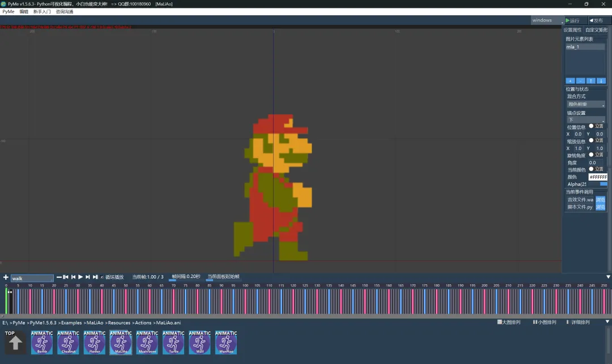Toggle the 循环播放 loop playback checkbox
612x364 pixels.
[x=102, y=277]
